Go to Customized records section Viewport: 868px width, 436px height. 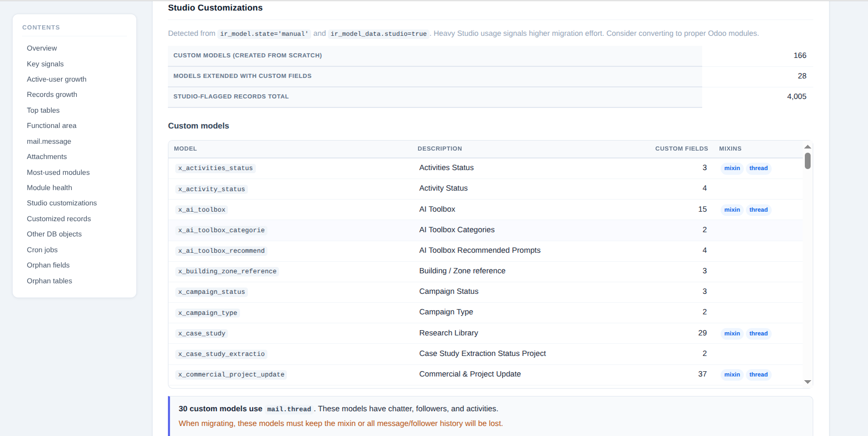point(59,219)
